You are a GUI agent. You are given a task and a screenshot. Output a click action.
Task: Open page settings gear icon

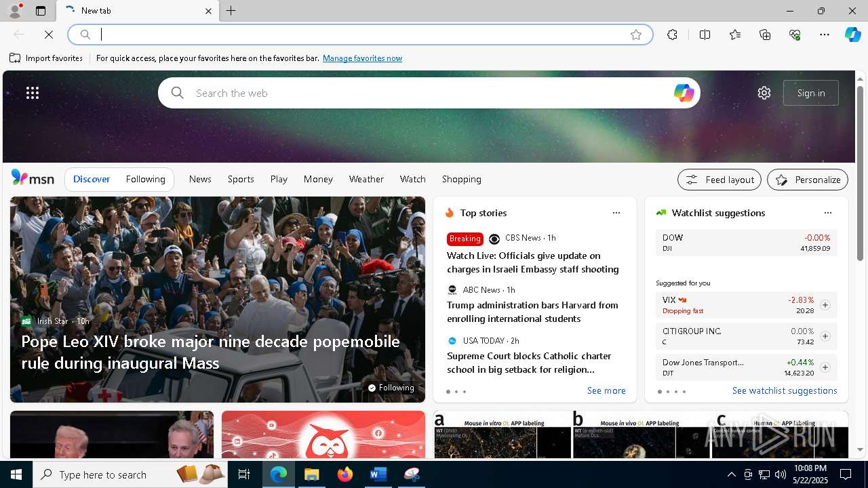764,93
